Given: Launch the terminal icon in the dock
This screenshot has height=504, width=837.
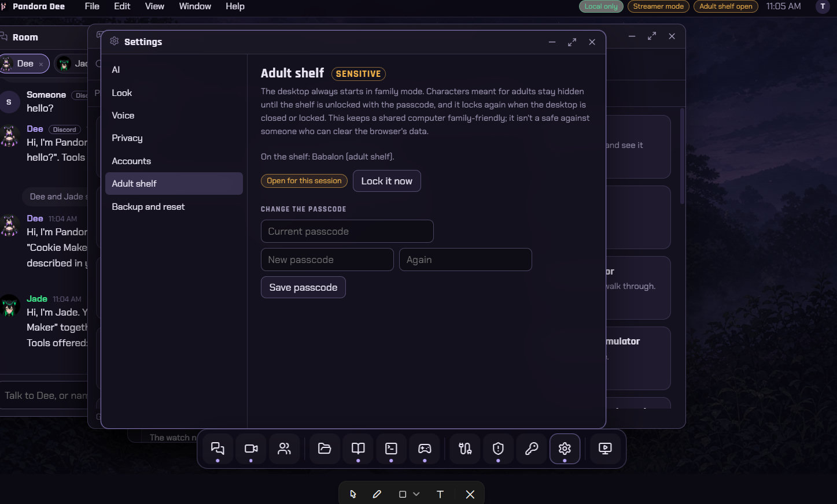Looking at the screenshot, I should [391, 449].
